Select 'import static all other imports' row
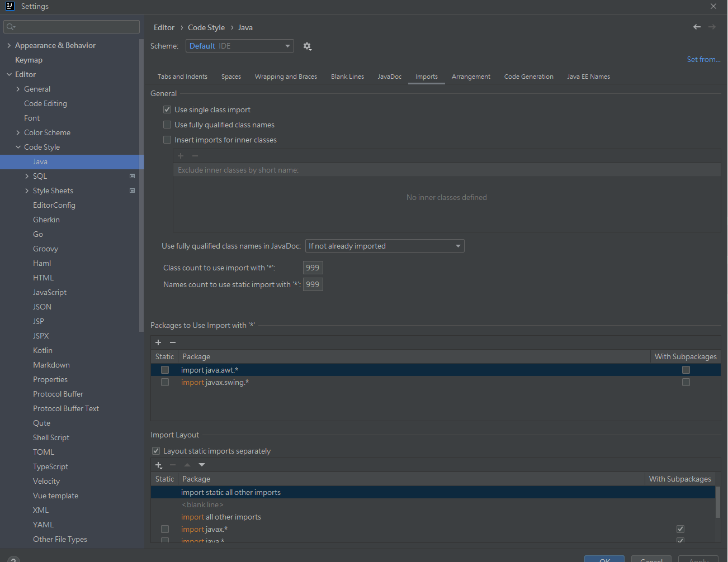728x562 pixels. tap(433, 492)
